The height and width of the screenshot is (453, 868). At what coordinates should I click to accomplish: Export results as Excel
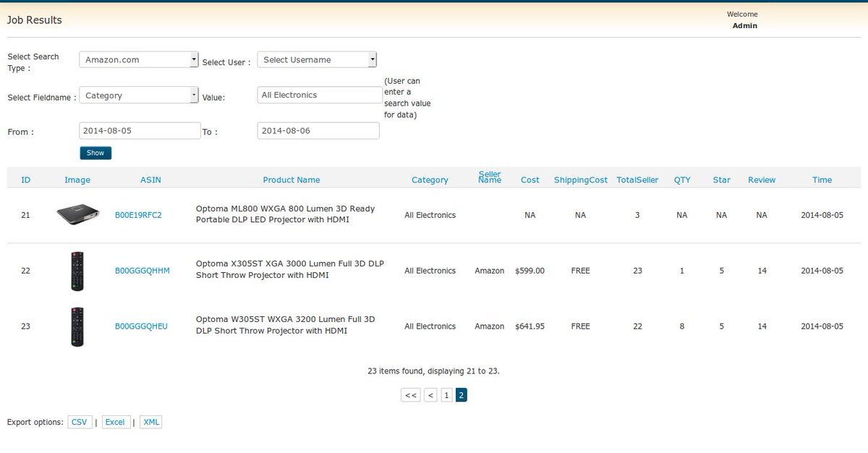pos(115,422)
